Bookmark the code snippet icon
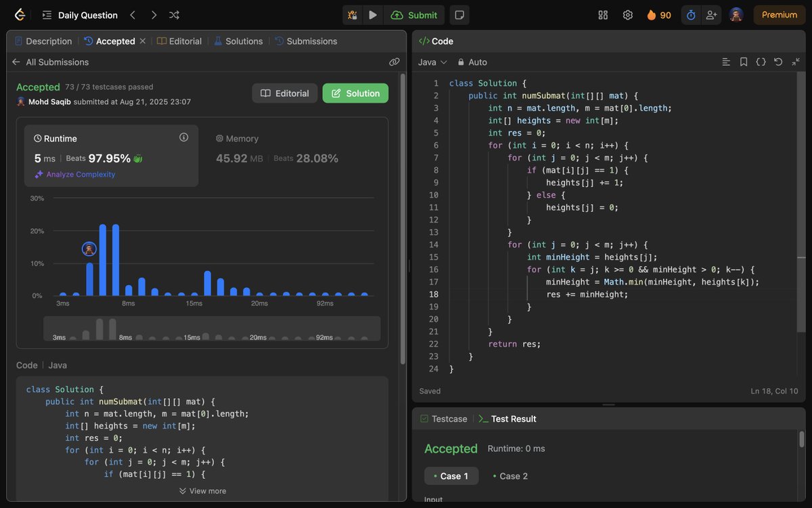The width and height of the screenshot is (812, 508). pos(744,62)
